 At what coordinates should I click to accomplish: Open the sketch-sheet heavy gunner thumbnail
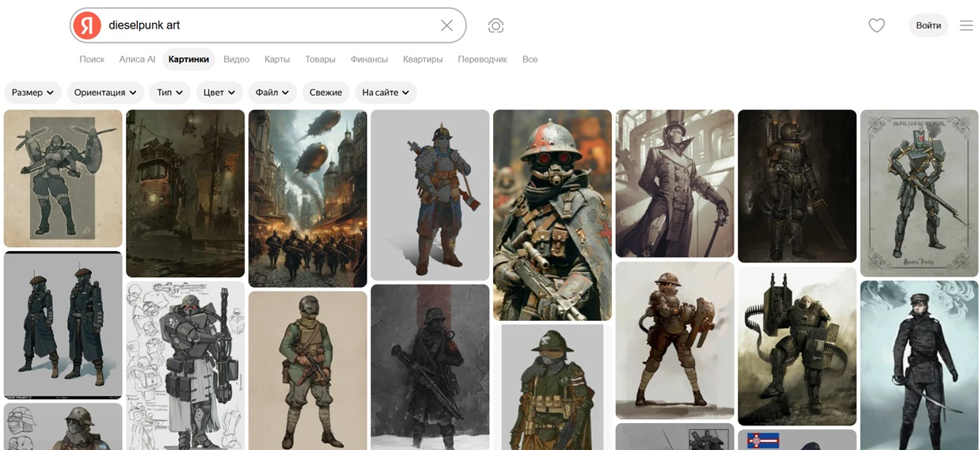tap(185, 365)
